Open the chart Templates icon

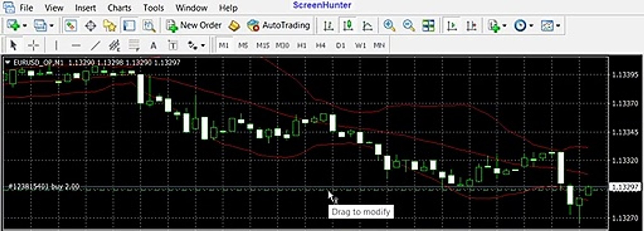pos(547,25)
